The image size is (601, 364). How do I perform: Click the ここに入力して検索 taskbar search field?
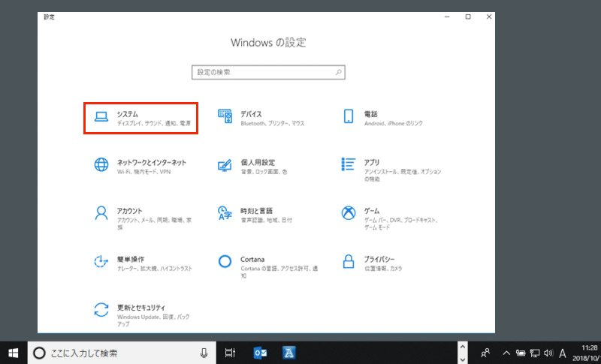point(122,353)
